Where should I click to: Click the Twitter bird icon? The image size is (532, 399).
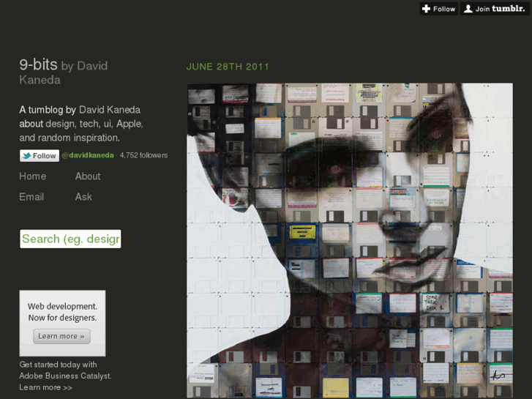26,156
